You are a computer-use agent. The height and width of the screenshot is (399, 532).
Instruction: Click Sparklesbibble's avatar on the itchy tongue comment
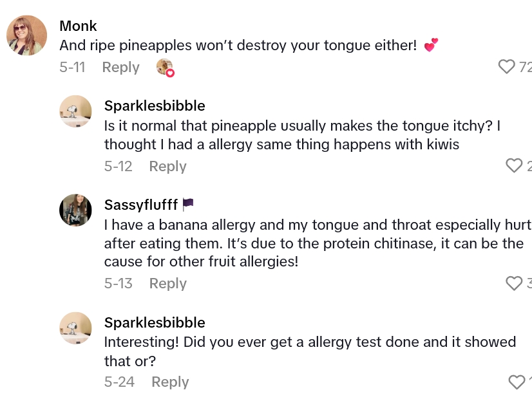75,111
